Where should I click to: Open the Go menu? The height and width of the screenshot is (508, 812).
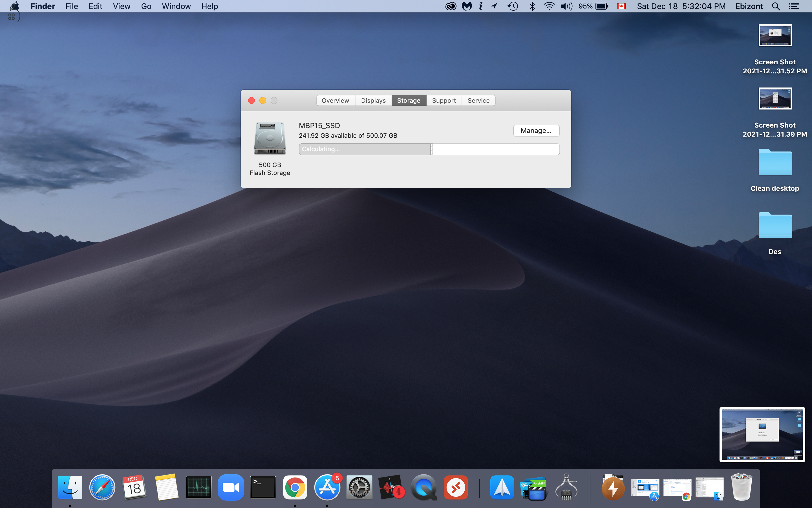(146, 6)
